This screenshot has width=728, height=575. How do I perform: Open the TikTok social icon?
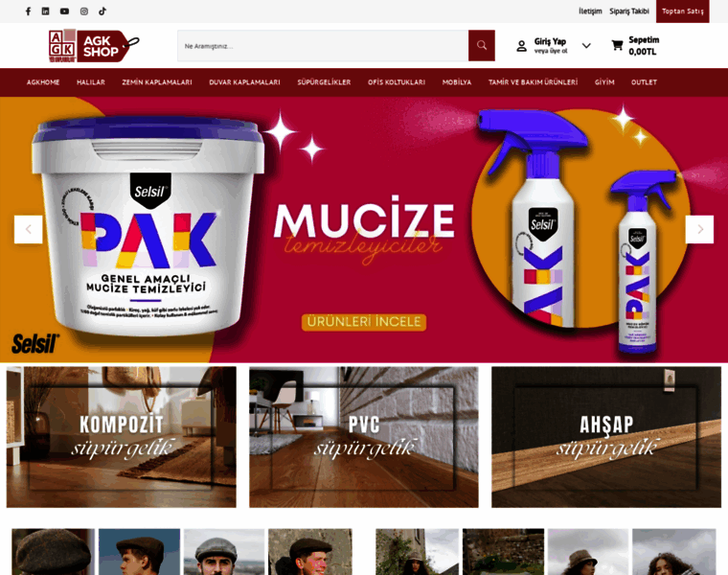(x=102, y=11)
